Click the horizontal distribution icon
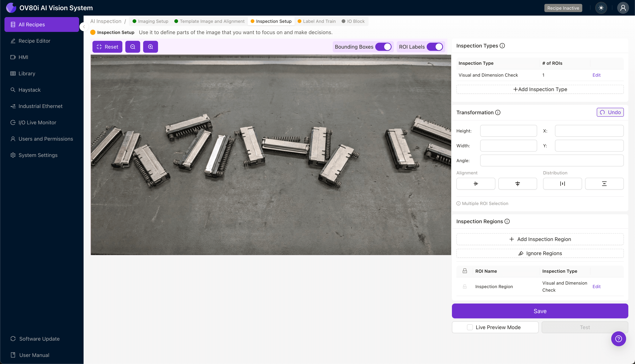Image resolution: width=635 pixels, height=364 pixels. pyautogui.click(x=562, y=184)
